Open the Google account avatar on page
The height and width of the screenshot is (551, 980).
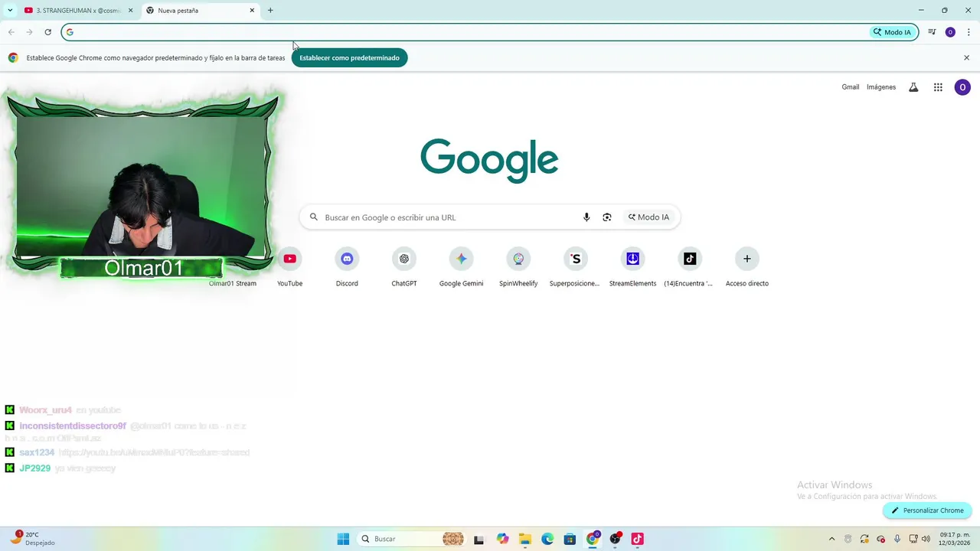(962, 87)
